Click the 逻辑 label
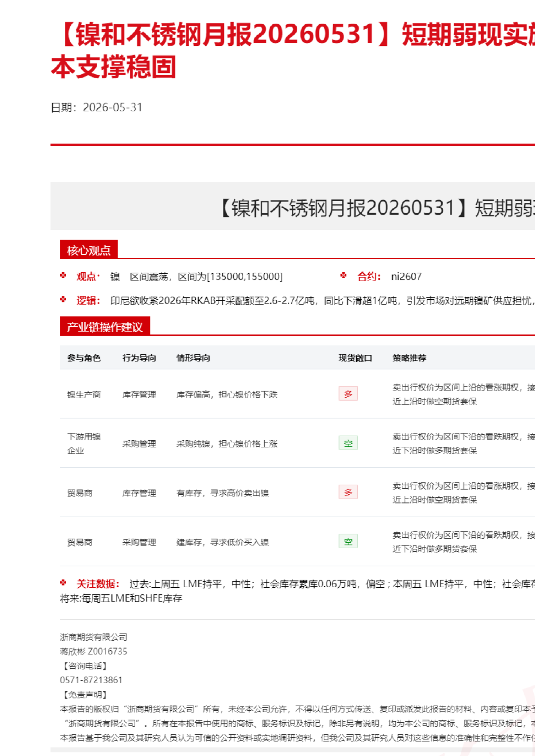Screen dimensions: 535x756 [x=88, y=301]
